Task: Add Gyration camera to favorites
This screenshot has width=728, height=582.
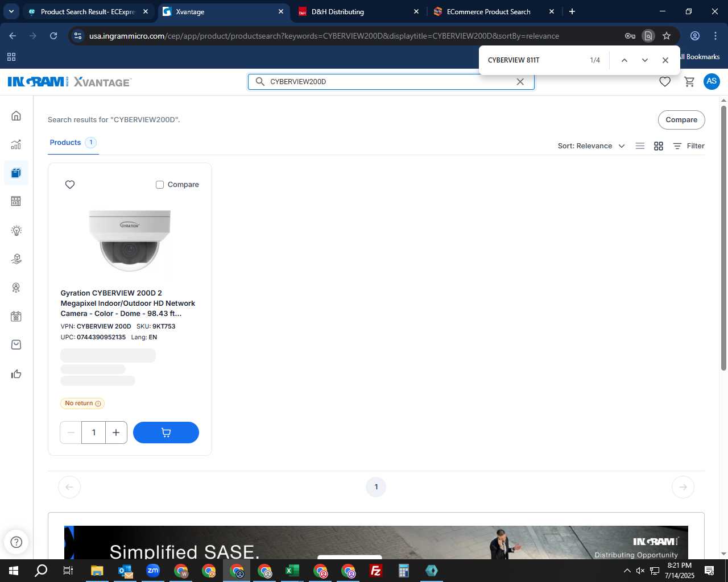Action: [70, 185]
